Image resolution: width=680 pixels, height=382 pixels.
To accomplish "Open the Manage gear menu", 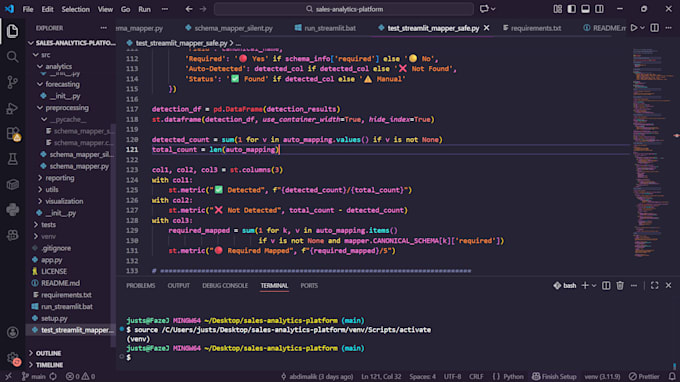I will pyautogui.click(x=13, y=358).
